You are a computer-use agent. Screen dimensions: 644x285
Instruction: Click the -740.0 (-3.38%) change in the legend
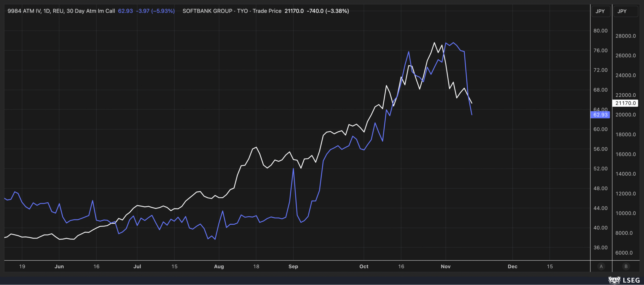328,11
